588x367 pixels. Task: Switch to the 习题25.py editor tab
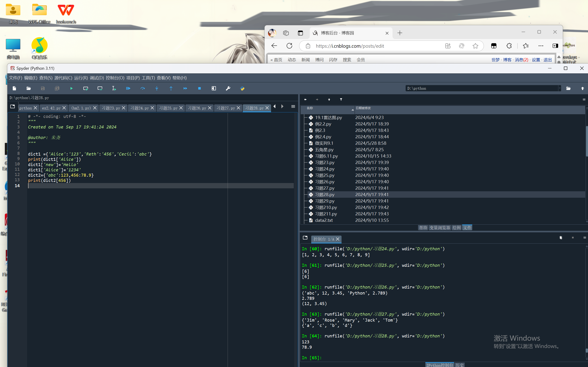coord(168,108)
